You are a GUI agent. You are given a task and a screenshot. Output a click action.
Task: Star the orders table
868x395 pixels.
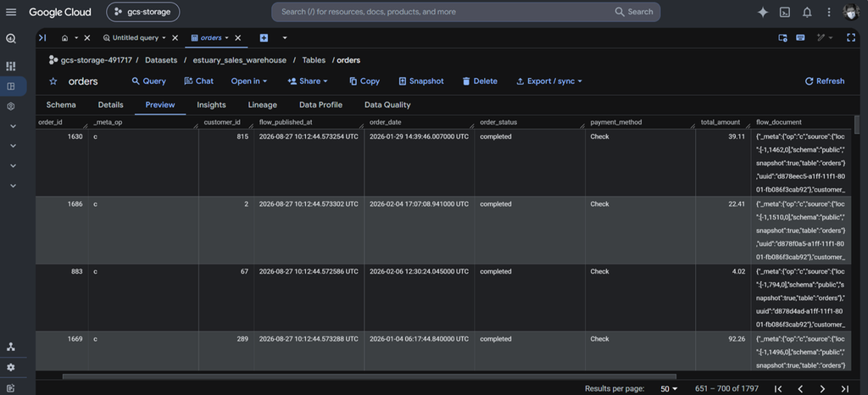[53, 81]
